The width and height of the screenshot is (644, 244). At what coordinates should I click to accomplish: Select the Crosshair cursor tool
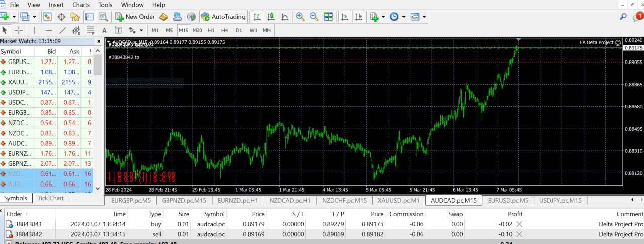[19, 30]
